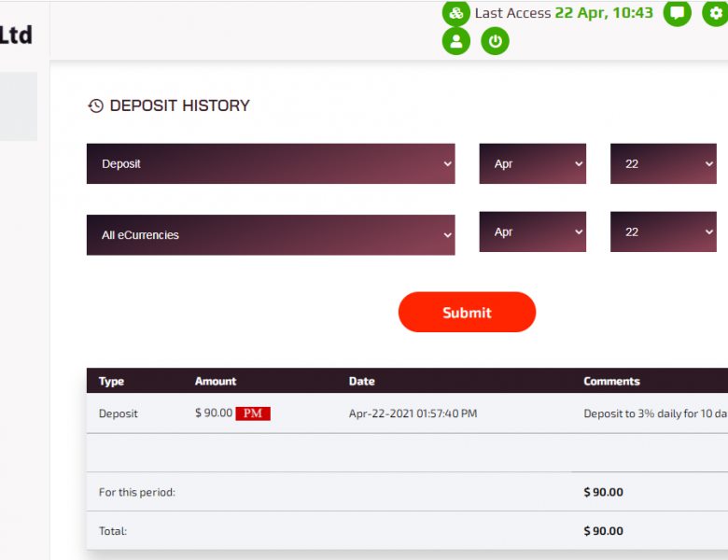Click the red Submit button
This screenshot has width=728, height=560.
pos(467,312)
